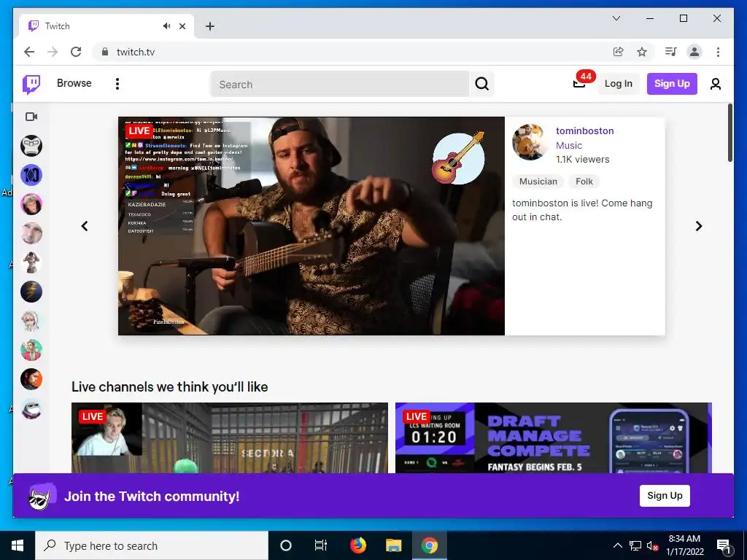Close the Twitch browser tab

click(182, 26)
